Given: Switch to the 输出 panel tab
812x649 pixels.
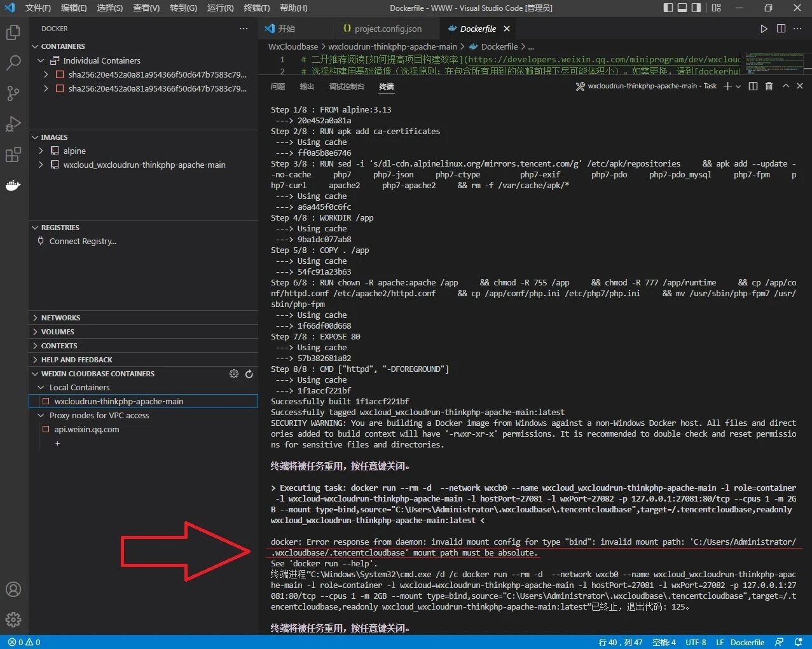Looking at the screenshot, I should (x=307, y=86).
